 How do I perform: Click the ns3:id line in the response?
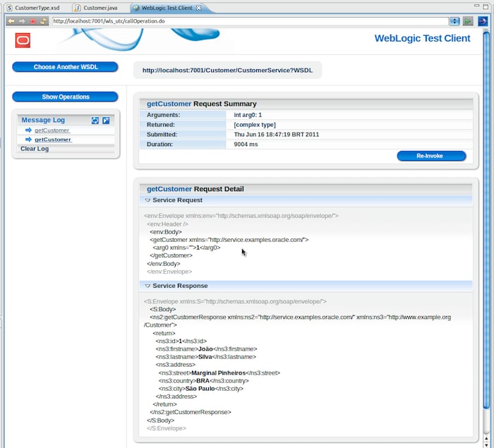pos(181,341)
